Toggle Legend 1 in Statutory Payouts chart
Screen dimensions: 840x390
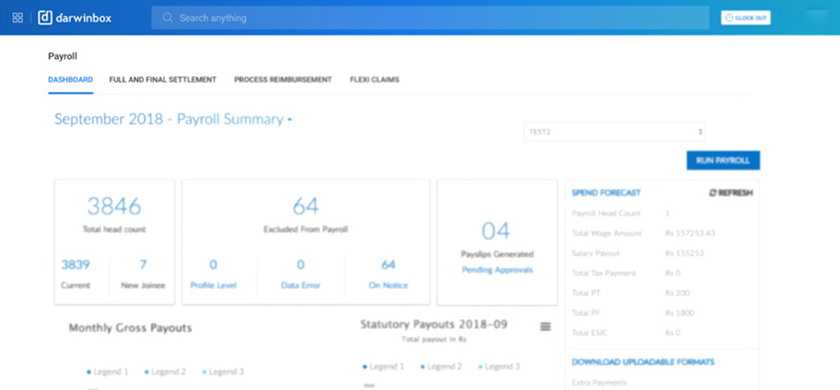click(x=383, y=367)
